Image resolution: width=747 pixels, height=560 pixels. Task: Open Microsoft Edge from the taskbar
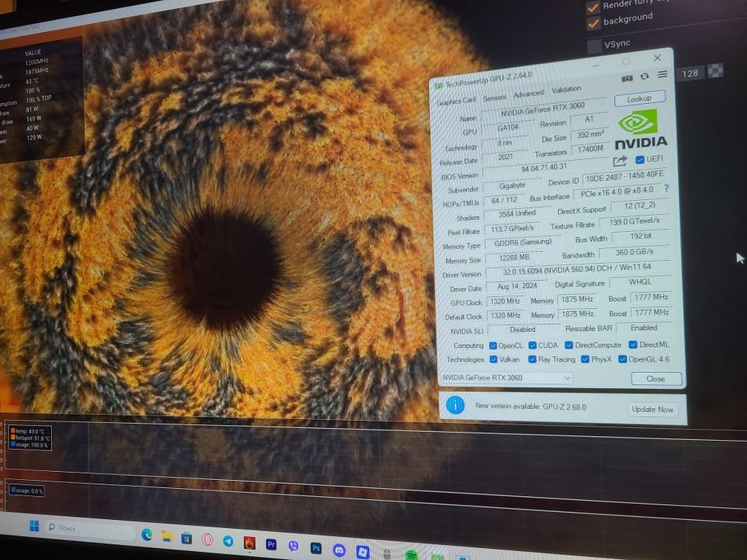[x=147, y=534]
